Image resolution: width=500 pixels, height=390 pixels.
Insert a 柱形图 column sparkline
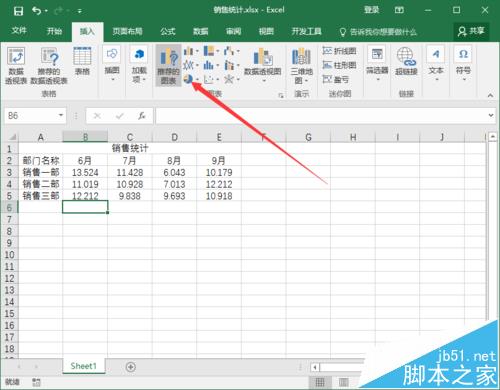(339, 65)
